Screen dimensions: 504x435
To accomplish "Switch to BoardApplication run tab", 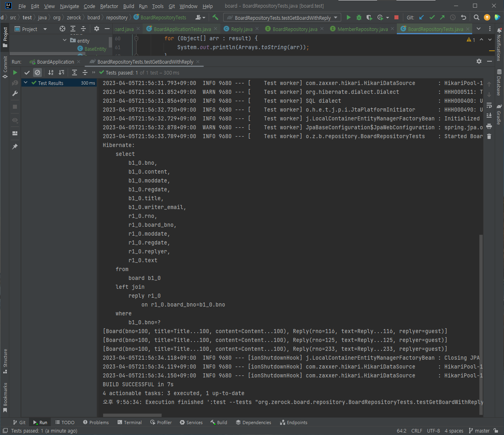I will (55, 62).
